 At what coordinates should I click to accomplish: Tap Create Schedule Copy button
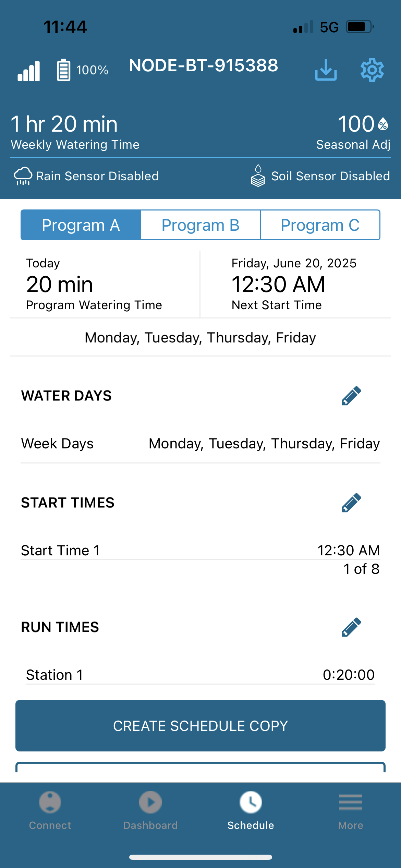[200, 726]
